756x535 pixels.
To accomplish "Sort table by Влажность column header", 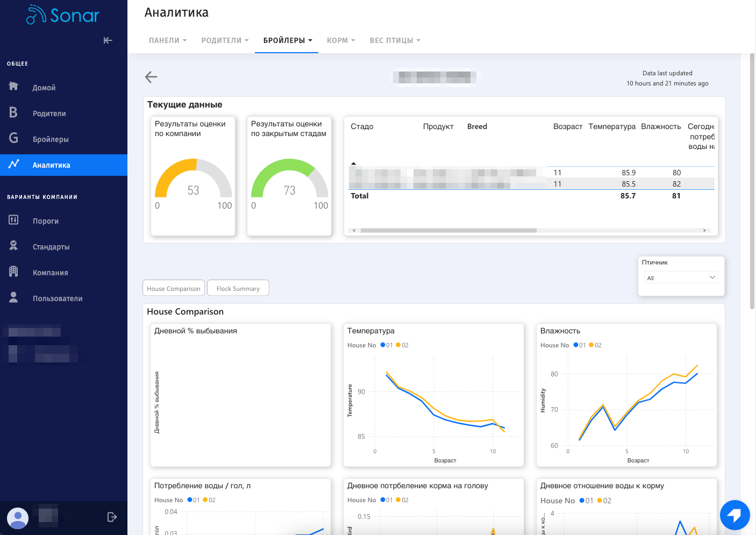I will 661,126.
